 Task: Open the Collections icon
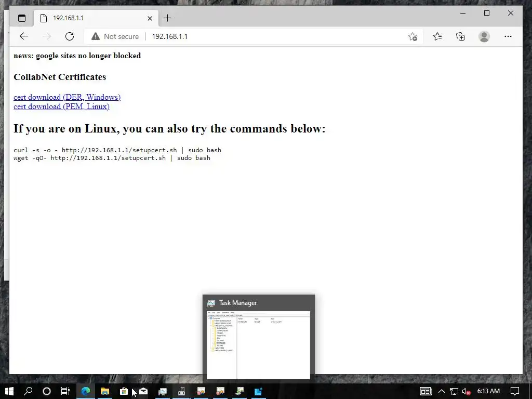(x=460, y=36)
